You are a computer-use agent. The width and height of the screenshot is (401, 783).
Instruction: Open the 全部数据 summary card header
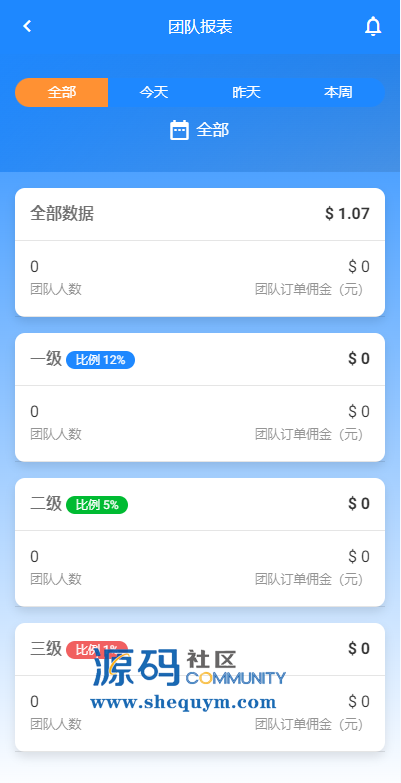point(200,214)
